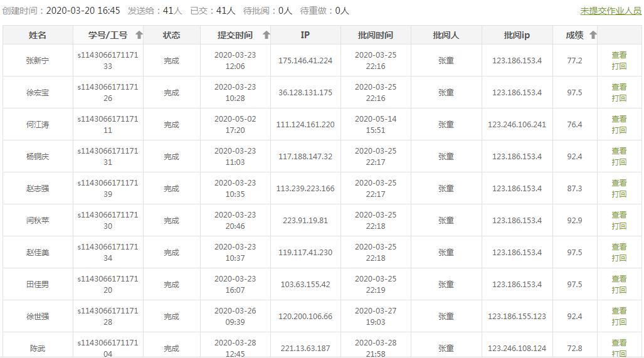
Task: Click the 批阅时间 column header
Action: click(376, 35)
